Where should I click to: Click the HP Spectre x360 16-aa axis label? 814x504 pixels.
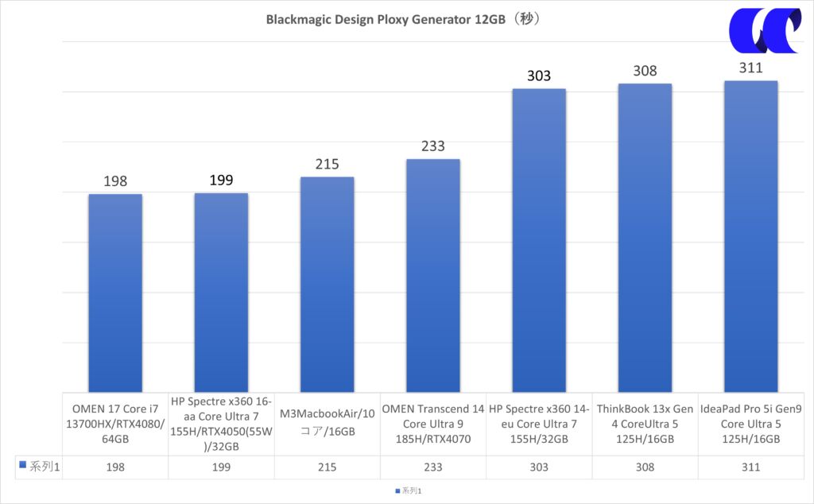coord(221,424)
